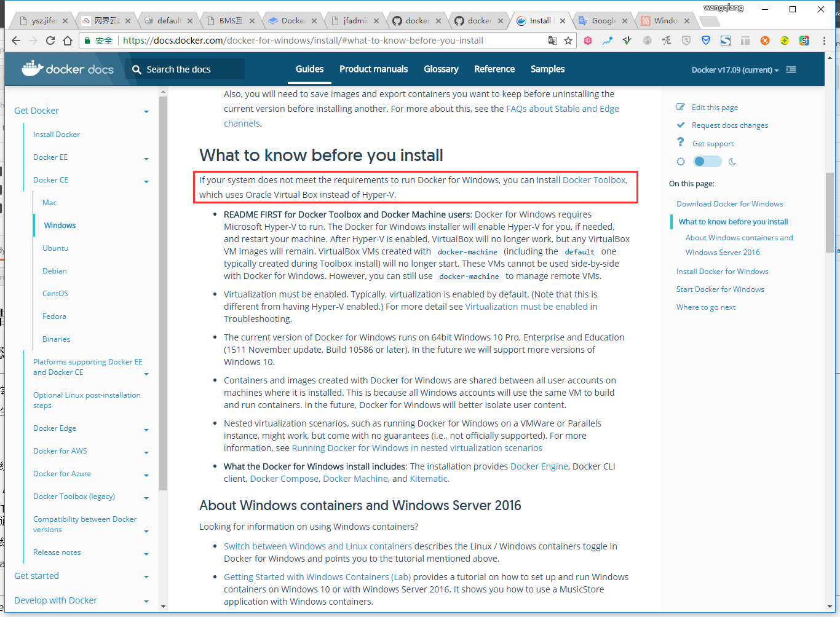Screen dimensions: 840x617
Task: Select Ubuntu in the sidebar
Action: click(x=55, y=248)
